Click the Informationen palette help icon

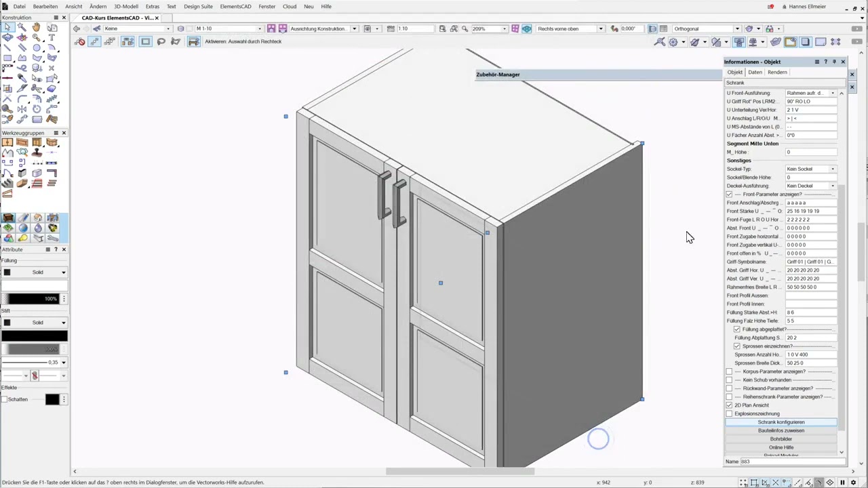click(x=825, y=62)
